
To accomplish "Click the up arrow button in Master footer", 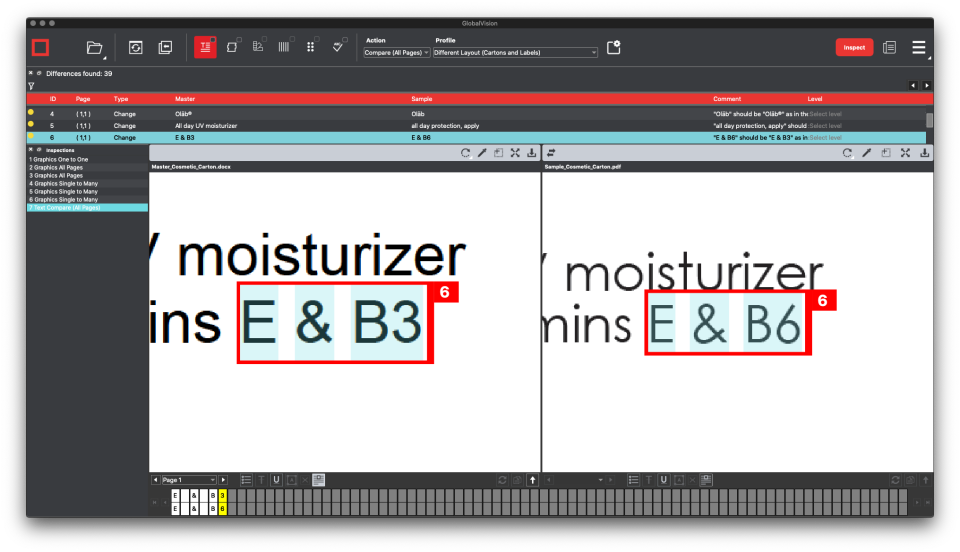I will coord(533,480).
